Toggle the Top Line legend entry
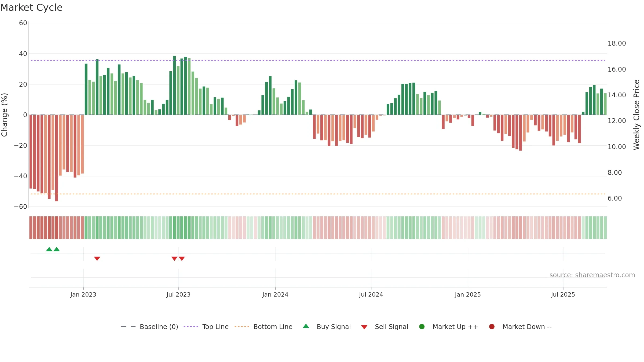The width and height of the screenshot is (644, 362). [x=206, y=327]
